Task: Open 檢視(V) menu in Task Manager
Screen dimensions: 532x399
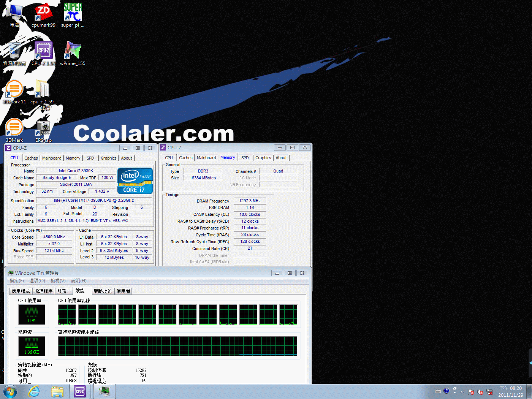Action: pos(58,281)
